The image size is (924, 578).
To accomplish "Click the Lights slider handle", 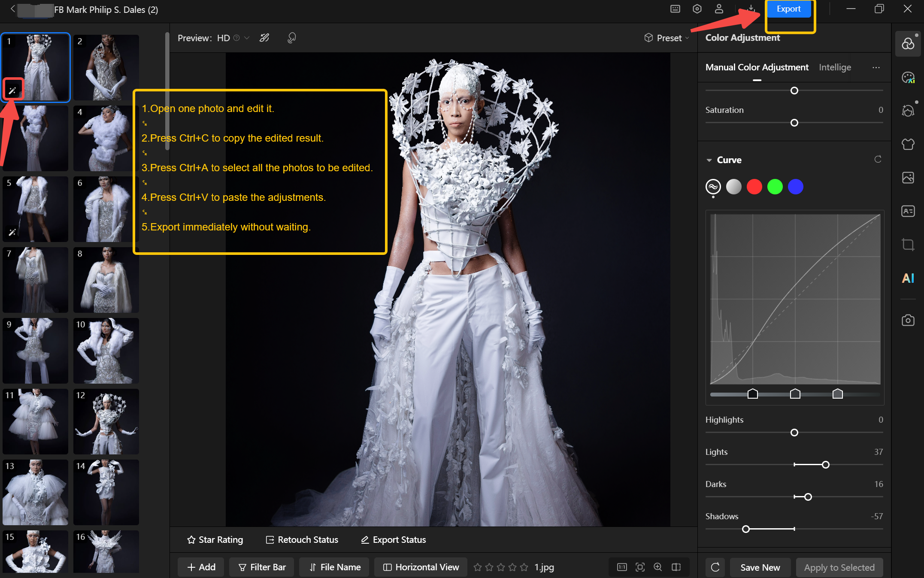I will pyautogui.click(x=825, y=465).
